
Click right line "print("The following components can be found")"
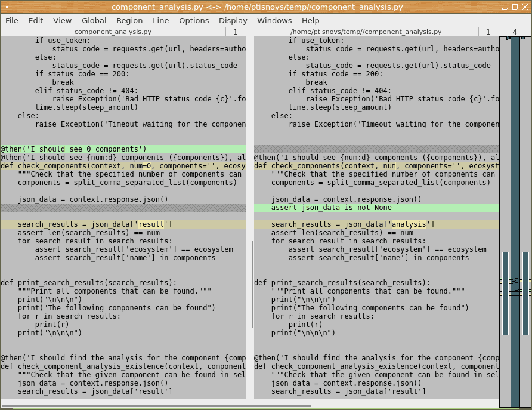pyautogui.click(x=370, y=308)
